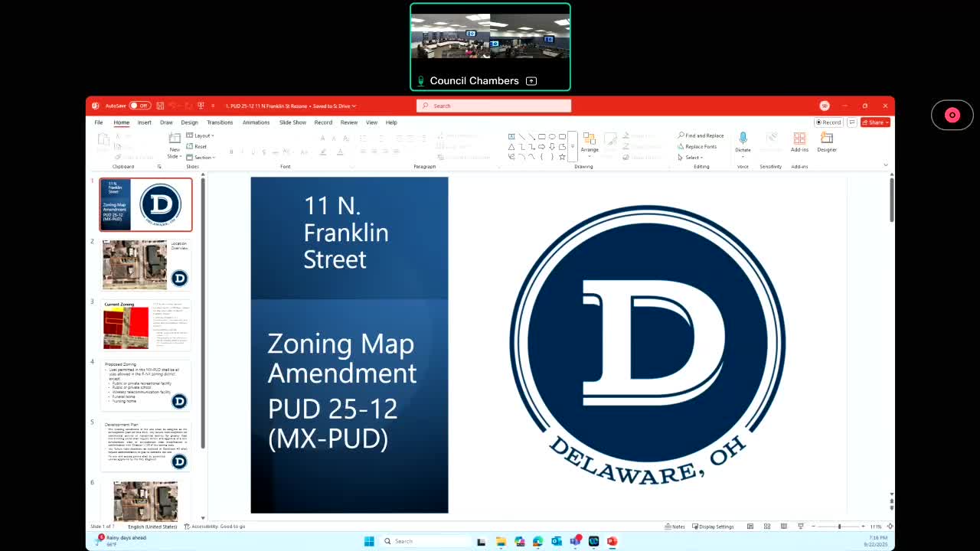Open the View ribbon tab
The height and width of the screenshot is (551, 980).
[371, 122]
